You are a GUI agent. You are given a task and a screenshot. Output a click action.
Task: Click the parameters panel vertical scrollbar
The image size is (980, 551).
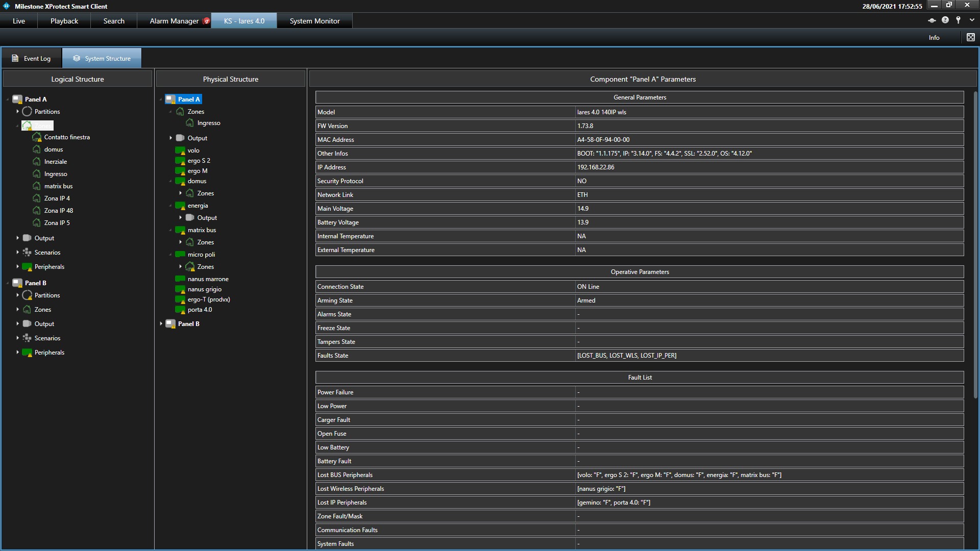tap(975, 245)
